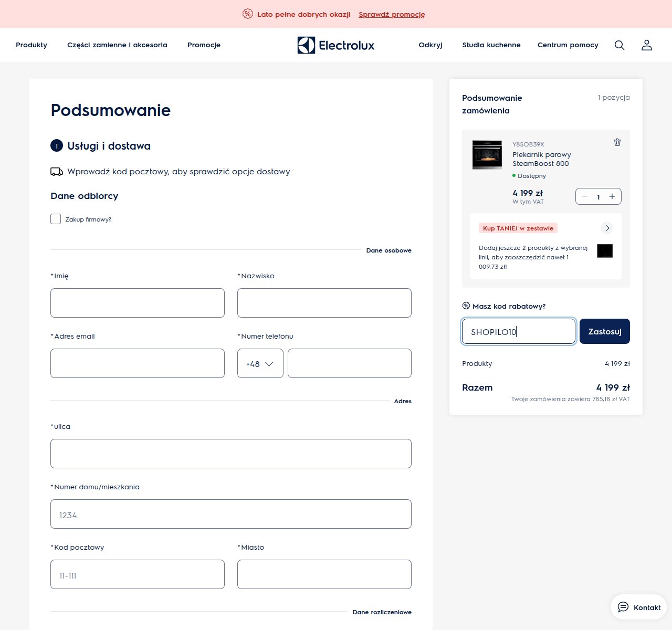Click the Usługi i dostawa heading

[109, 146]
